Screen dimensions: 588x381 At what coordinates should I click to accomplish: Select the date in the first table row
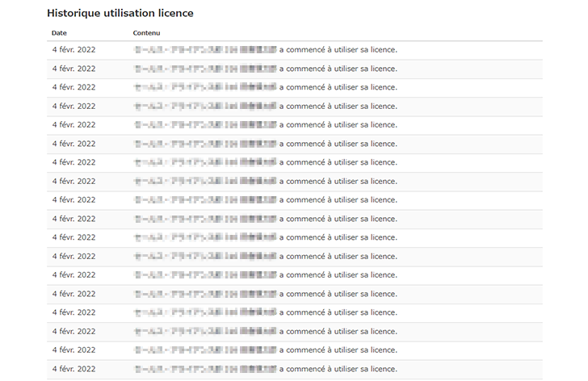coord(73,50)
